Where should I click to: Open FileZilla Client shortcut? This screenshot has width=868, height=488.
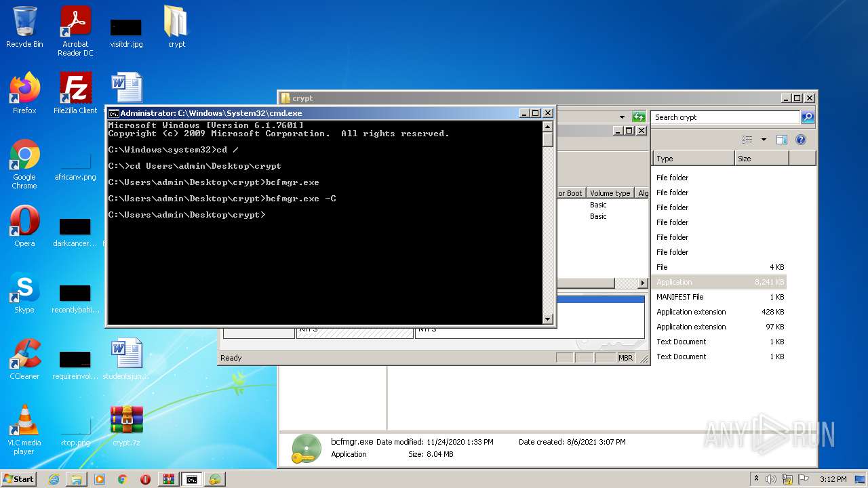tap(75, 94)
